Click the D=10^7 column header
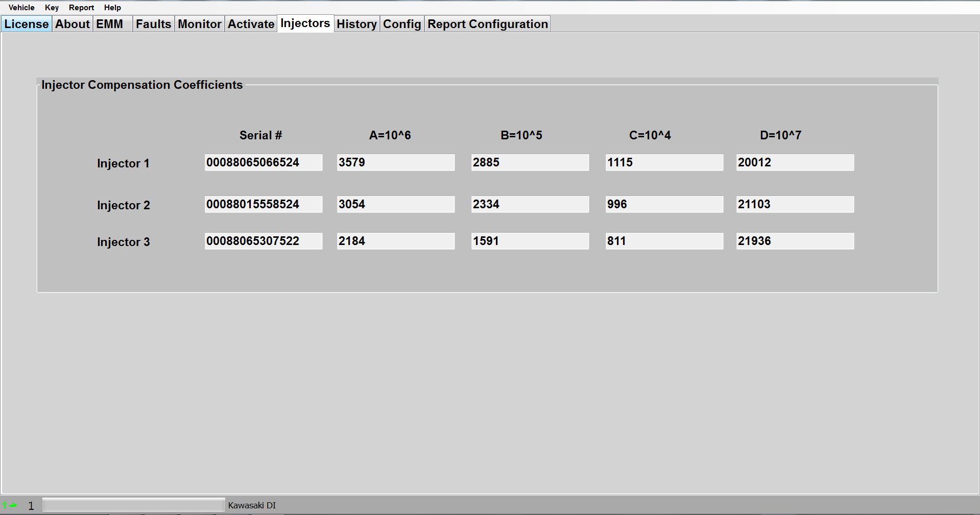This screenshot has height=515, width=980. (x=781, y=135)
